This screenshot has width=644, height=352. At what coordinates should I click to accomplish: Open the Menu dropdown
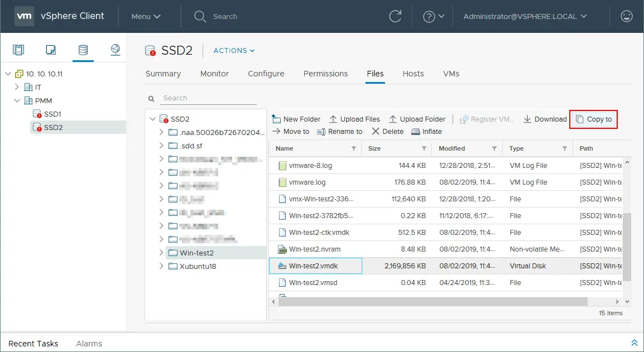pyautogui.click(x=146, y=16)
